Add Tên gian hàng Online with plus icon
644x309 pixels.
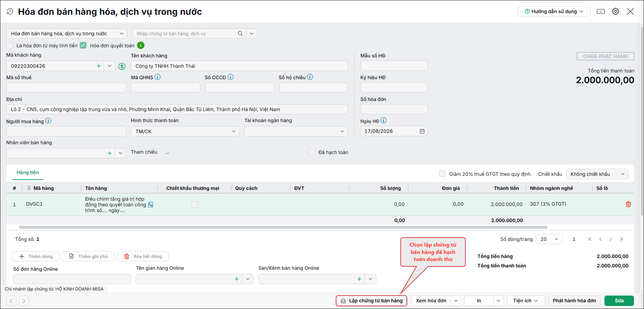point(237,279)
